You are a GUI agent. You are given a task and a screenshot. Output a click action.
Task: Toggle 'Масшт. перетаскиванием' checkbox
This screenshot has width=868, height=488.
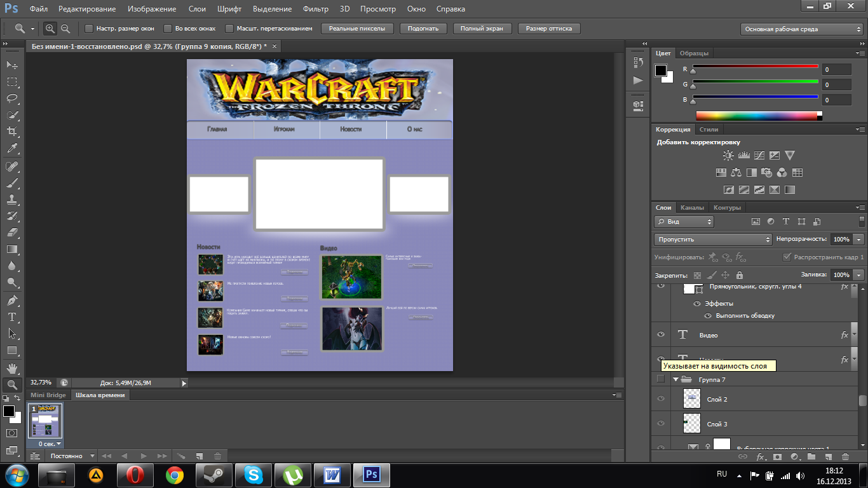click(229, 29)
